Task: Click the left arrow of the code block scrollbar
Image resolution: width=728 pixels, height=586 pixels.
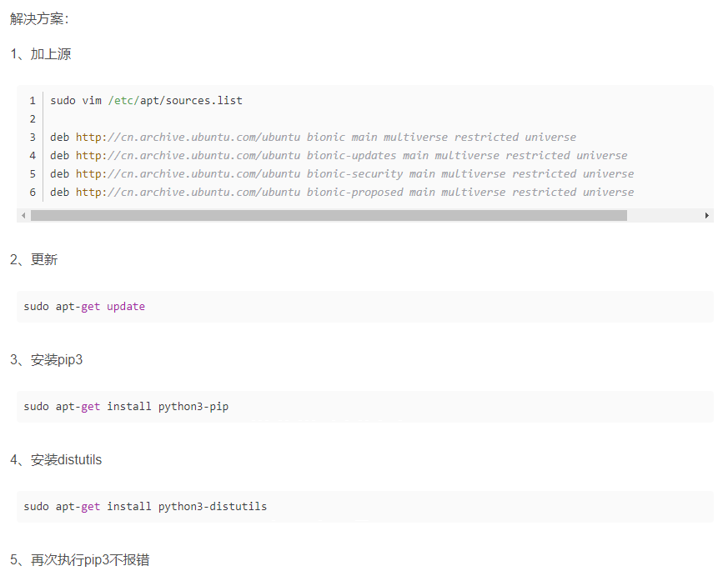Action: 23,215
